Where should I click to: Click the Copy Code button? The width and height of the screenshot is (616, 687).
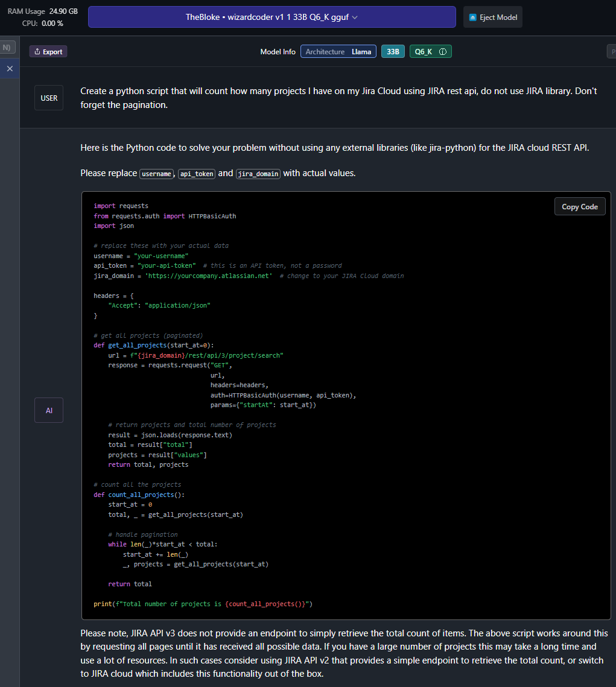point(579,206)
